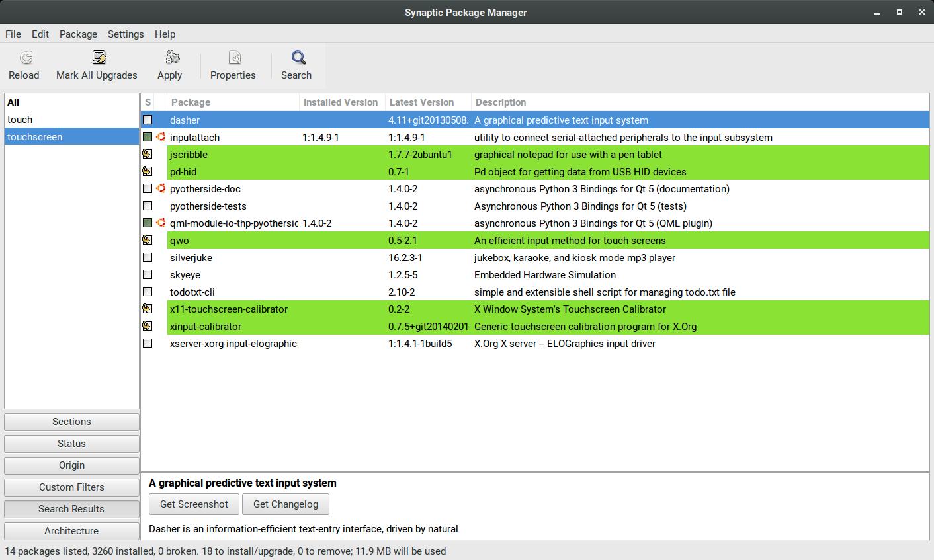The height and width of the screenshot is (560, 934).
Task: Open the Settings menu
Action: [x=126, y=34]
